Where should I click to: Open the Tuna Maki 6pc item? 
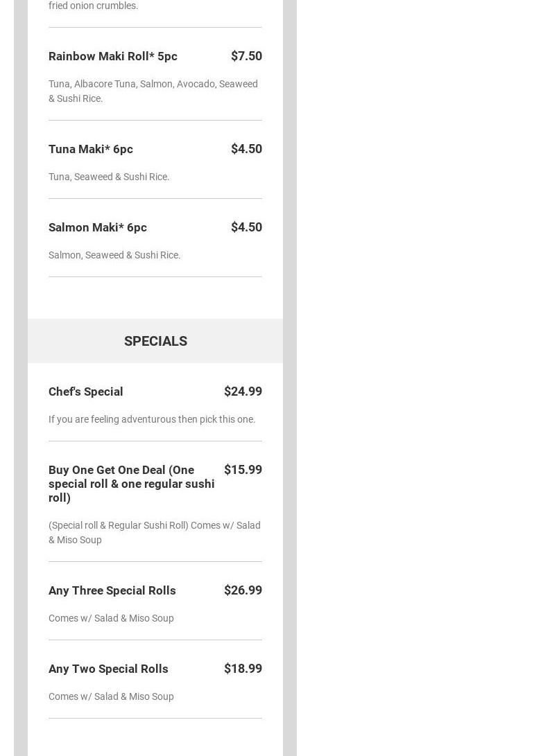91,149
